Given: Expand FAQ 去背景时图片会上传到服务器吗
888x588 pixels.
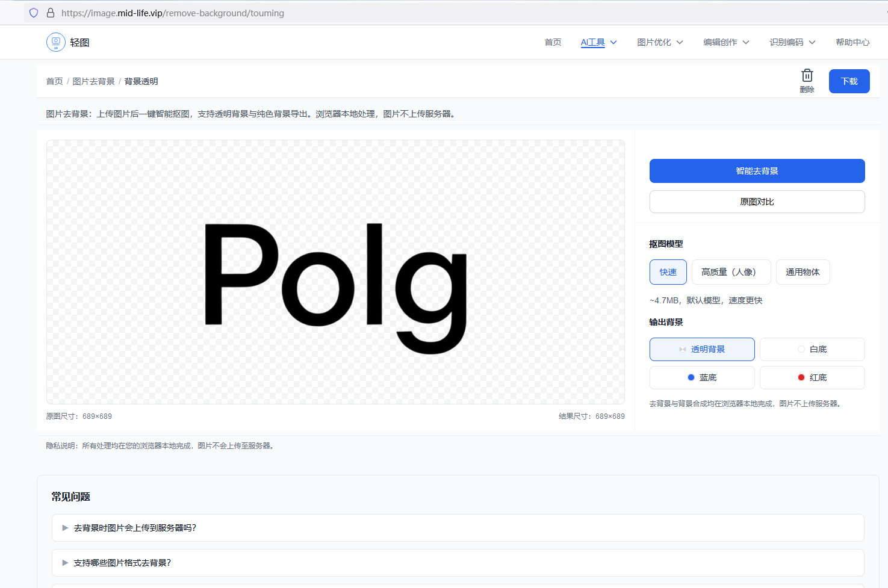Looking at the screenshot, I should tap(135, 528).
